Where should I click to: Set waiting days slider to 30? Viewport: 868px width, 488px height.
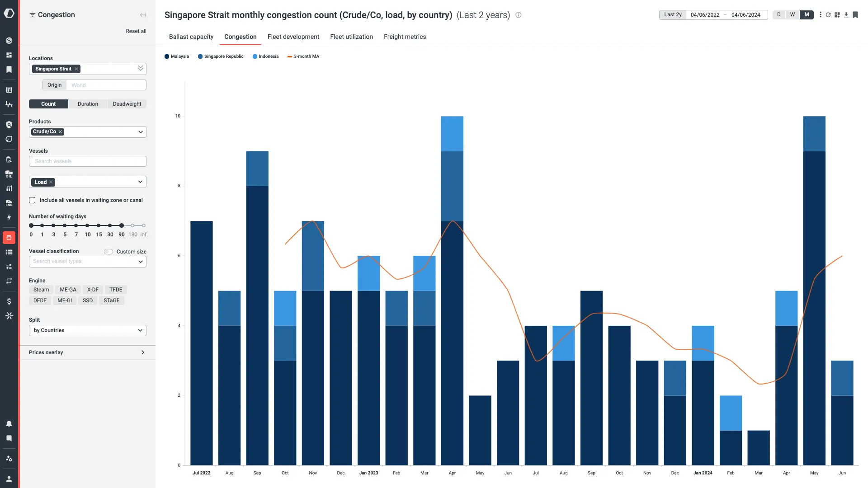click(110, 225)
